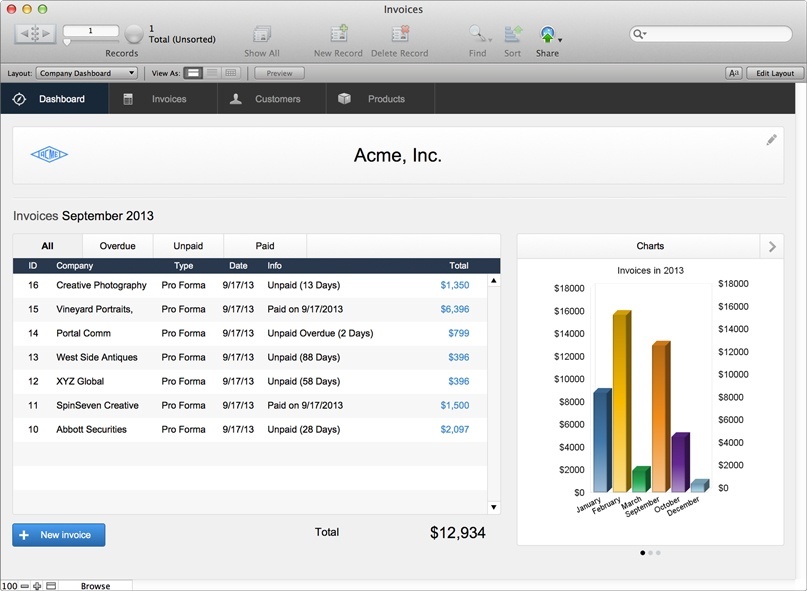Open the Company Dashboard layout dropdown

coord(86,73)
